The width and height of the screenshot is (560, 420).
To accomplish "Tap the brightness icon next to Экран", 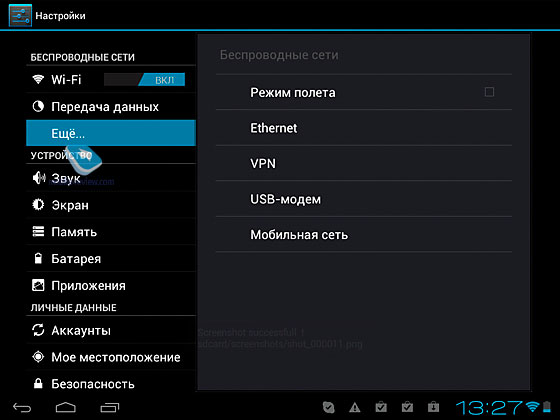I will click(x=38, y=204).
